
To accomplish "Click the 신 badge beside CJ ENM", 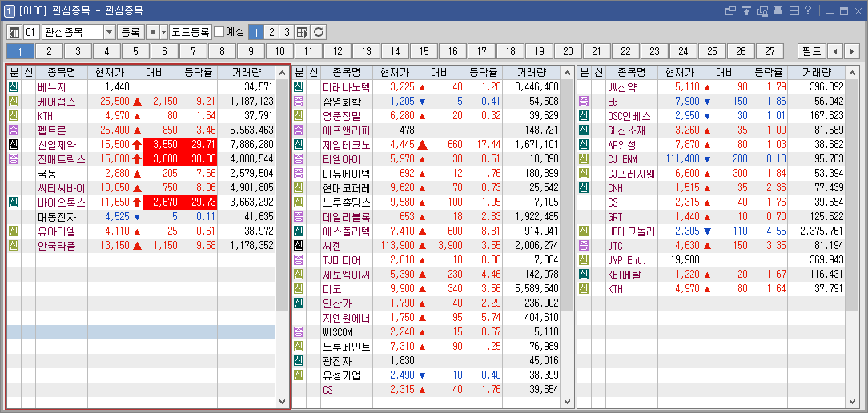I will click(x=583, y=159).
